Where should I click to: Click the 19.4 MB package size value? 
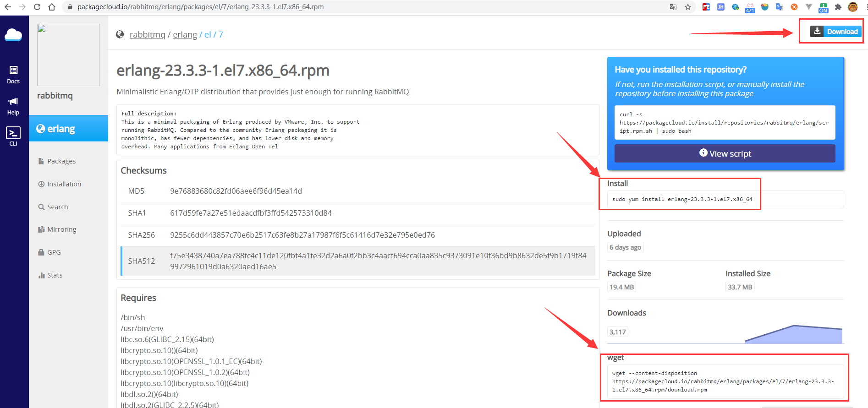tap(621, 287)
